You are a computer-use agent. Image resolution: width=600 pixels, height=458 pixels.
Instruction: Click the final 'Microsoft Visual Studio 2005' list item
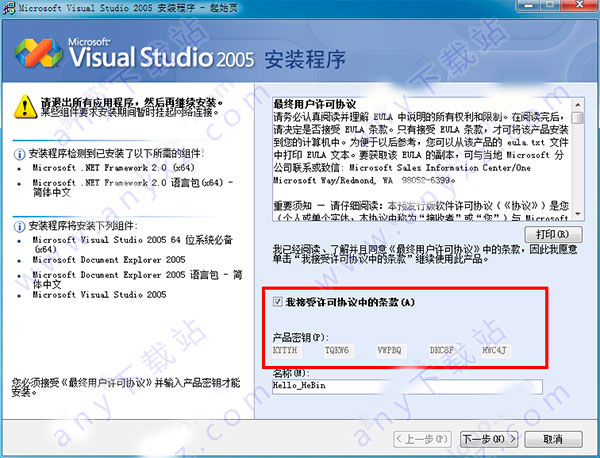(x=99, y=295)
